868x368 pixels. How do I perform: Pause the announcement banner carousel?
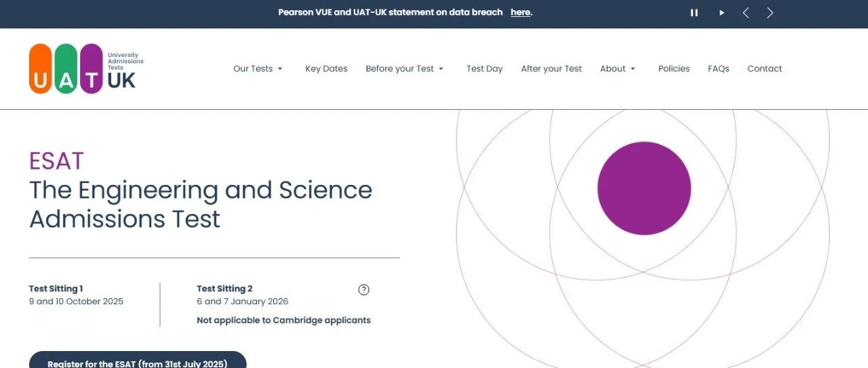pyautogui.click(x=694, y=13)
